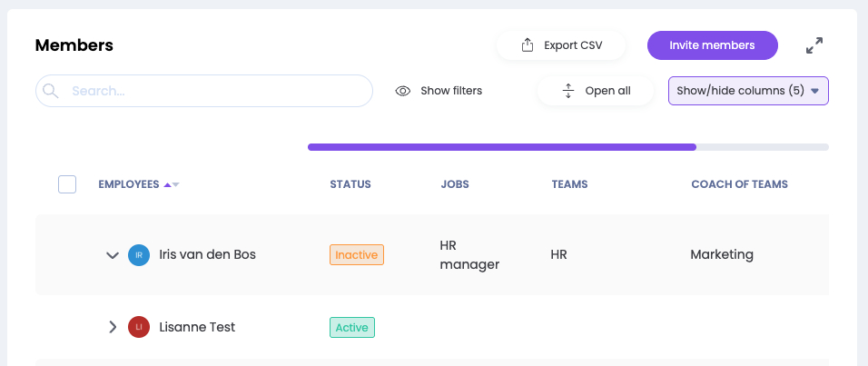This screenshot has height=366, width=868.
Task: Click the Status column header
Action: (x=350, y=184)
